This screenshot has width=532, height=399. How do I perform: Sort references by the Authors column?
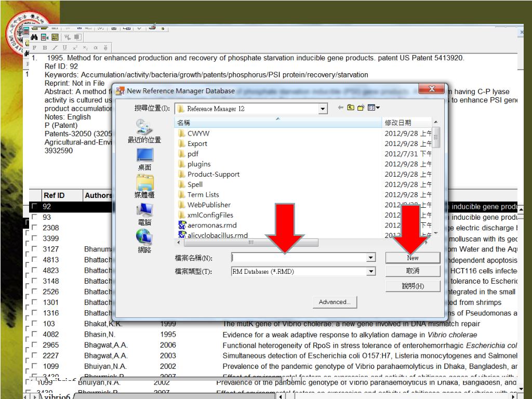98,195
